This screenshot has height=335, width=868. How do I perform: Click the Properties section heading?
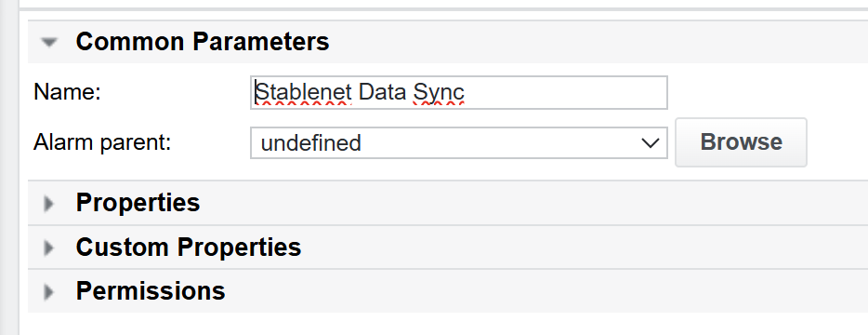(x=138, y=203)
